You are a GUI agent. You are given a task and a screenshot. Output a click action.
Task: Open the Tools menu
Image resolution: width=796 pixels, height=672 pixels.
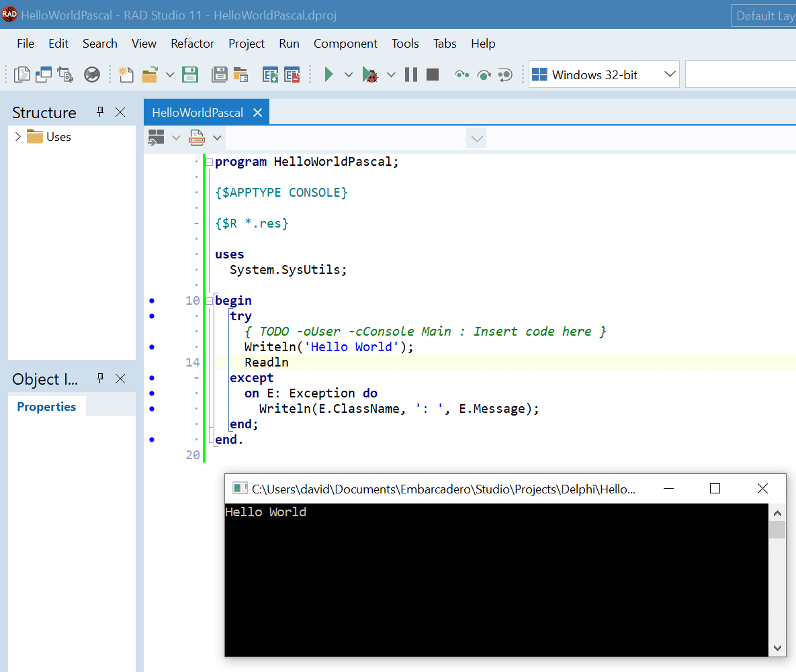405,44
